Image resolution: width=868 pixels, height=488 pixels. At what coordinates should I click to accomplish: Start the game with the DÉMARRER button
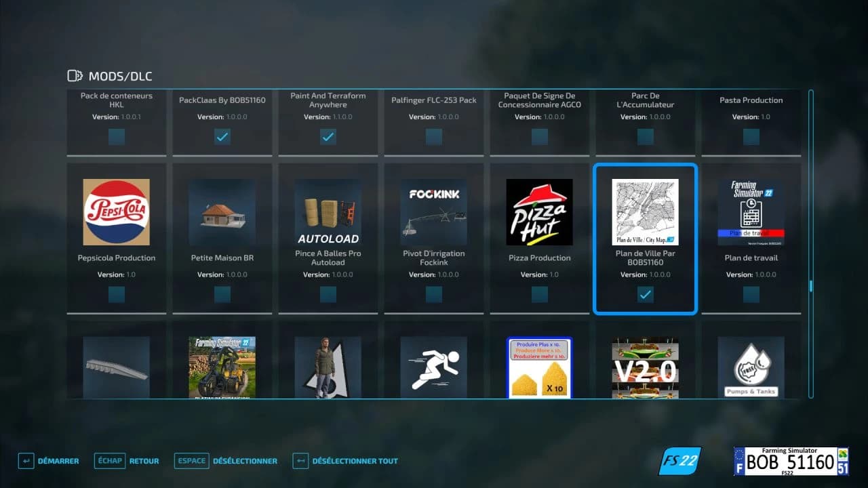pyautogui.click(x=48, y=461)
